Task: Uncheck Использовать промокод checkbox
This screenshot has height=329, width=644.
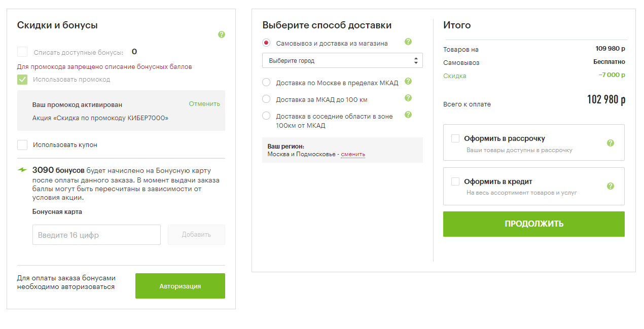Action: pos(22,80)
